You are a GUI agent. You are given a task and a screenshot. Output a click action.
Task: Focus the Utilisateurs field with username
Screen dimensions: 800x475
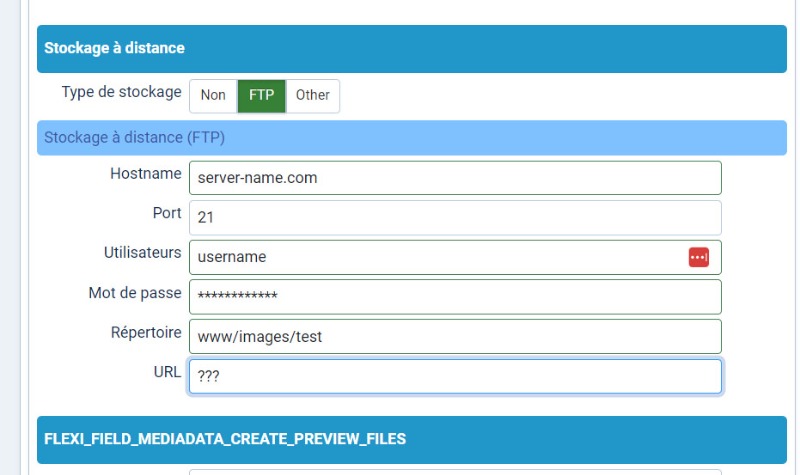455,257
